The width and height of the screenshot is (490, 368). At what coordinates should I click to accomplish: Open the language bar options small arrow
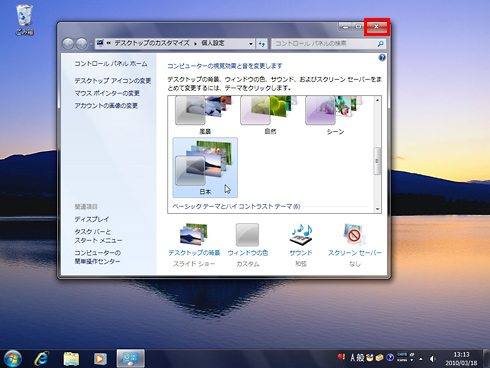click(412, 360)
